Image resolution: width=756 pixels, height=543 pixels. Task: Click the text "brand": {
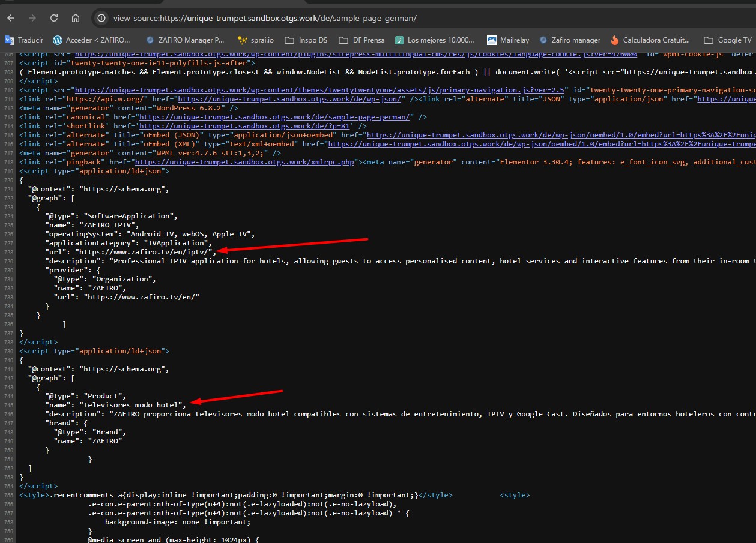tap(66, 423)
